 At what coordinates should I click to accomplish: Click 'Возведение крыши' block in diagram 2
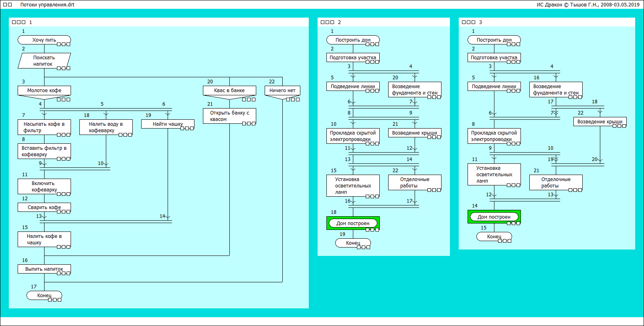[x=415, y=133]
